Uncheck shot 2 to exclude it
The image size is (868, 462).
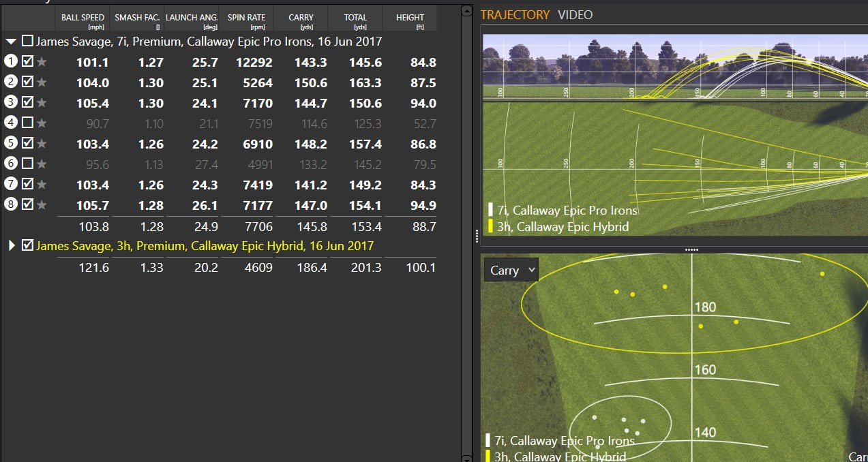[28, 82]
